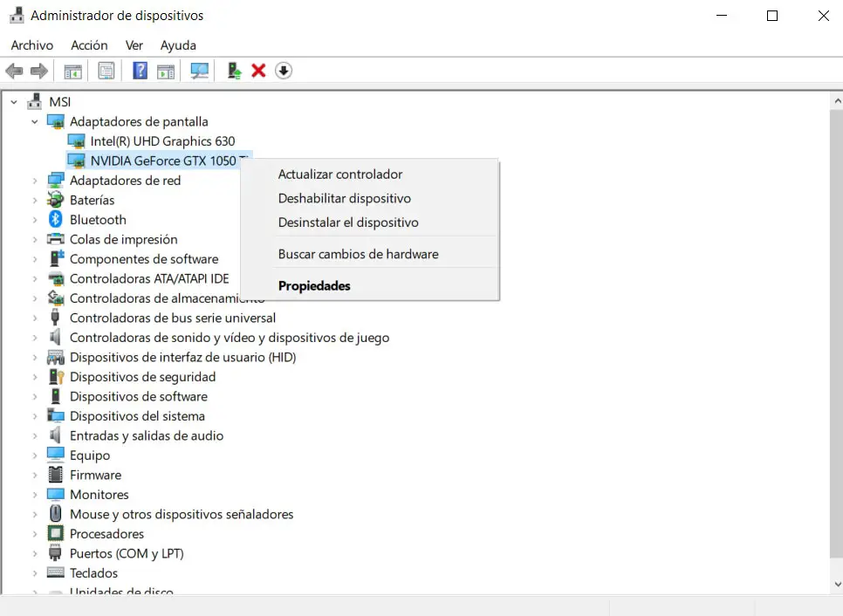Click the Teclados keyboard icon
Screen dimensions: 843x616
click(x=55, y=572)
